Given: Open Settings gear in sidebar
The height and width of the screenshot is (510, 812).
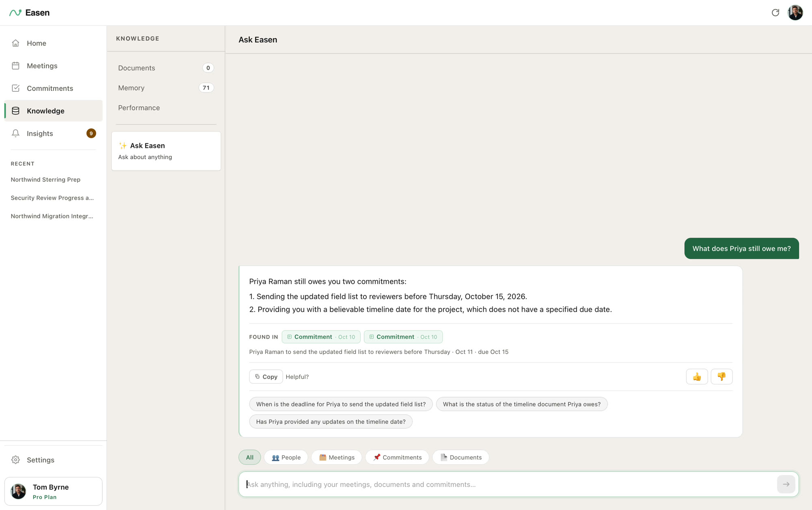Looking at the screenshot, I should [x=15, y=460].
